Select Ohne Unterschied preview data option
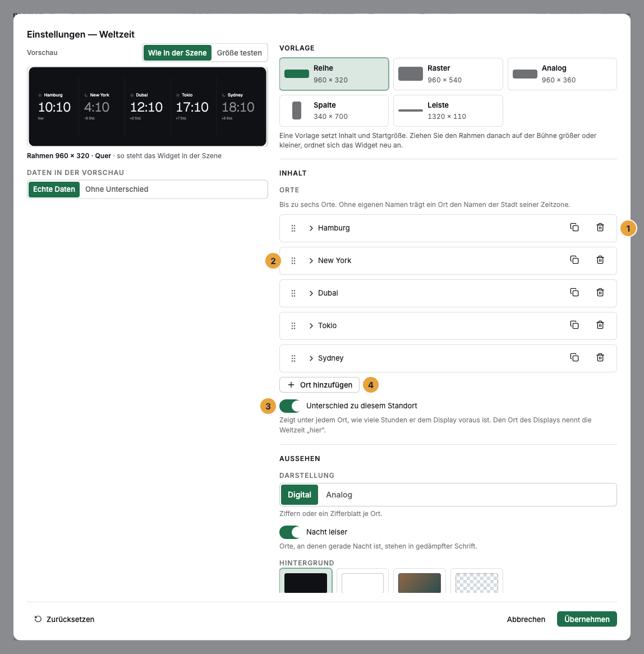This screenshot has height=654, width=644. point(117,190)
